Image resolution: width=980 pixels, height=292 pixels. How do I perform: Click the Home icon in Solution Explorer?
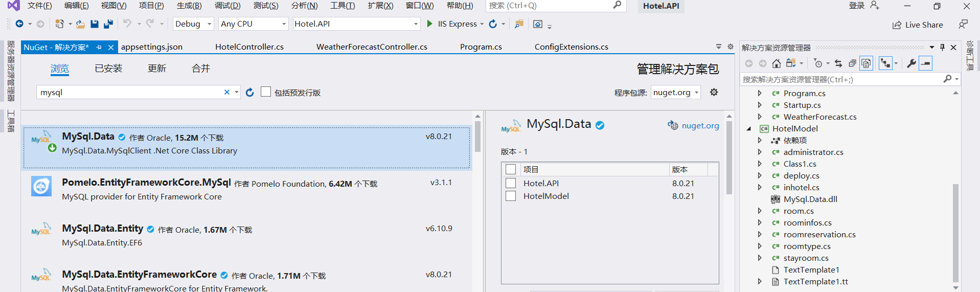click(776, 63)
